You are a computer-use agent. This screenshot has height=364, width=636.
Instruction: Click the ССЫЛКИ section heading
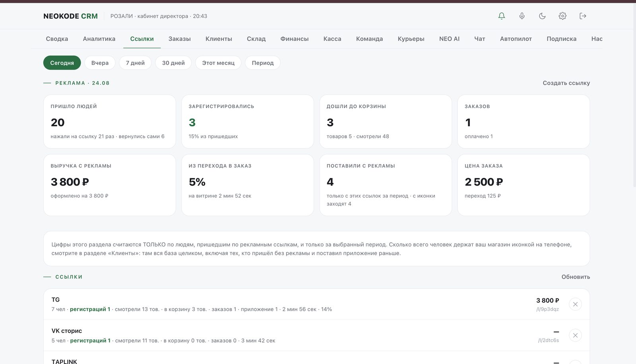pyautogui.click(x=69, y=277)
